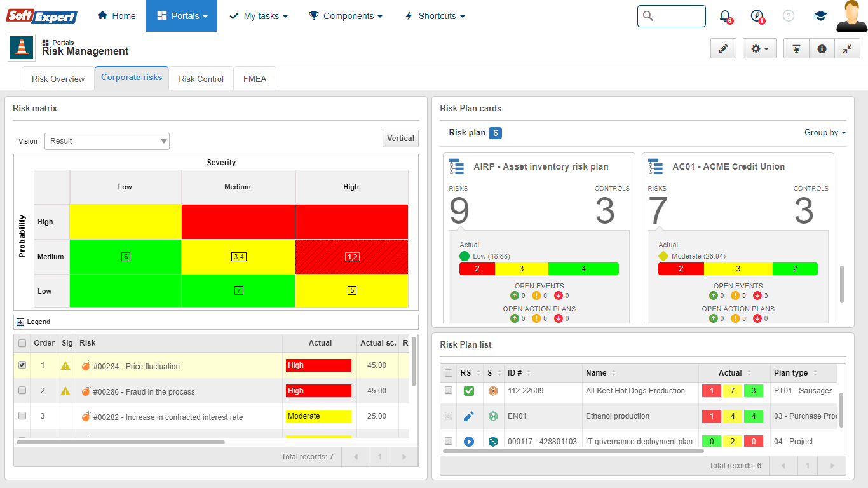
Task: Check the IT governance deployment plan checkbox
Action: 449,440
